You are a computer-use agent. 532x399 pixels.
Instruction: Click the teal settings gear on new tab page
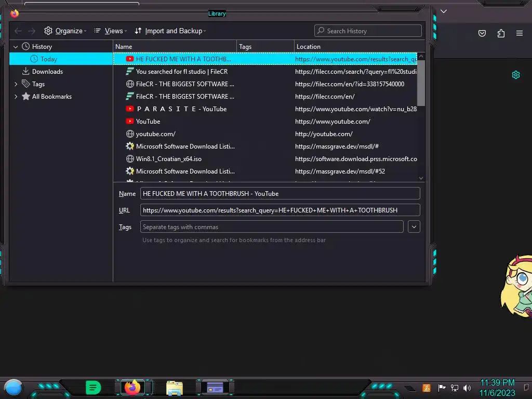[x=516, y=75]
